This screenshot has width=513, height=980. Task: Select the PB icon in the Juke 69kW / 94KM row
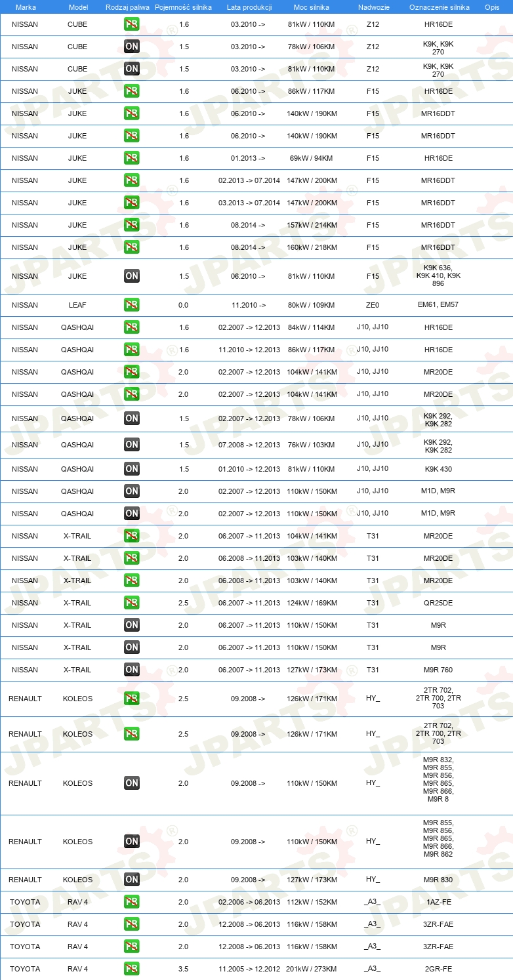[x=132, y=158]
